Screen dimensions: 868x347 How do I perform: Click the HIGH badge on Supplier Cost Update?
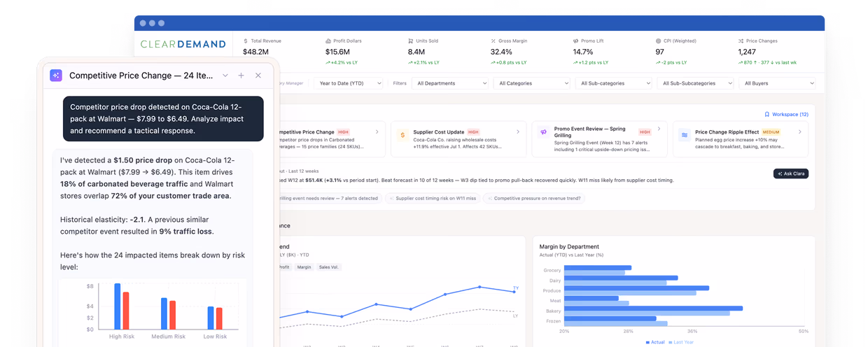click(x=474, y=132)
